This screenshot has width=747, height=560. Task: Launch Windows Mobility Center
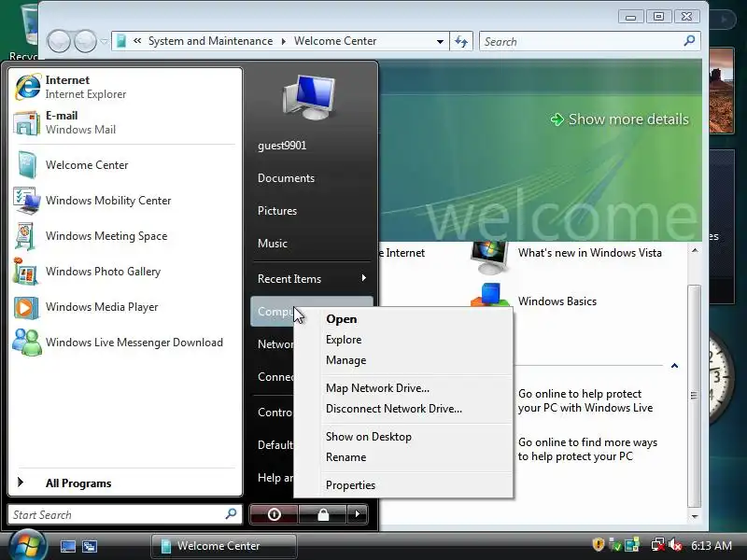(125, 201)
